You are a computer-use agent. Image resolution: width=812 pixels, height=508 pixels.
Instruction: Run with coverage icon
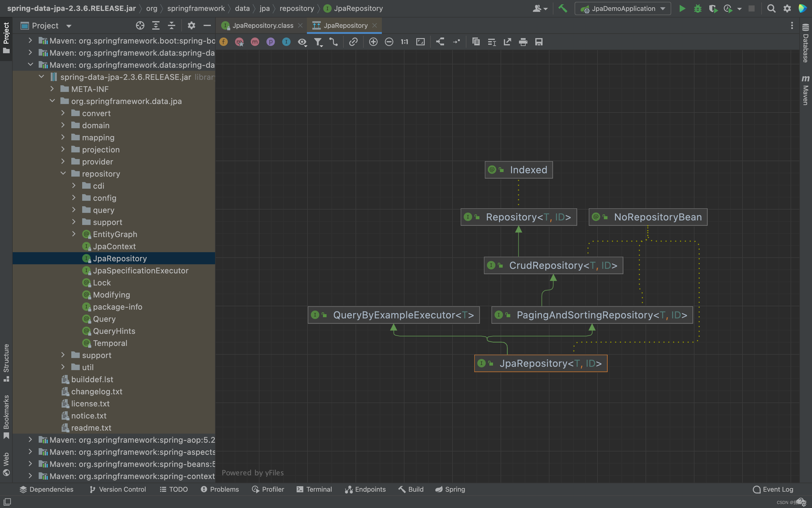(713, 8)
